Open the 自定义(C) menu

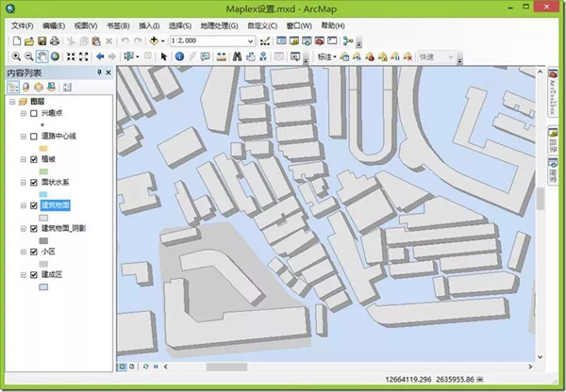[x=262, y=26]
